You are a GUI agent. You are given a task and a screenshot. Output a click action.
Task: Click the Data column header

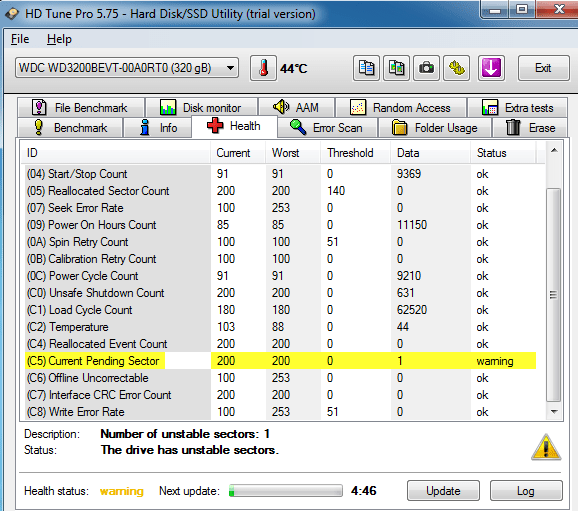(x=431, y=153)
